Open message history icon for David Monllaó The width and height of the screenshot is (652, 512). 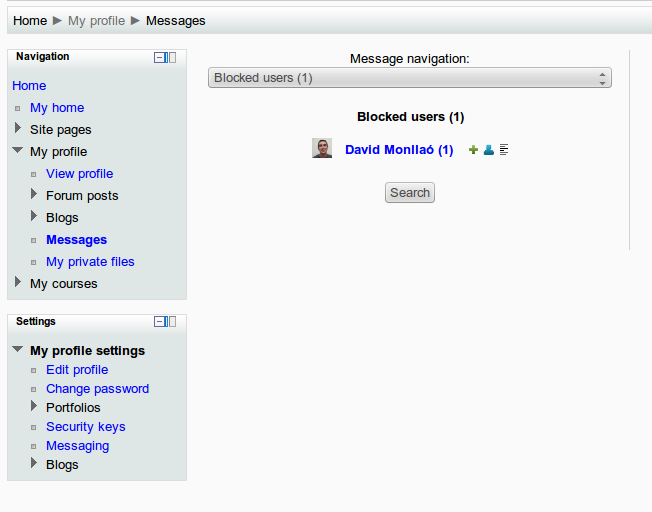click(x=504, y=150)
